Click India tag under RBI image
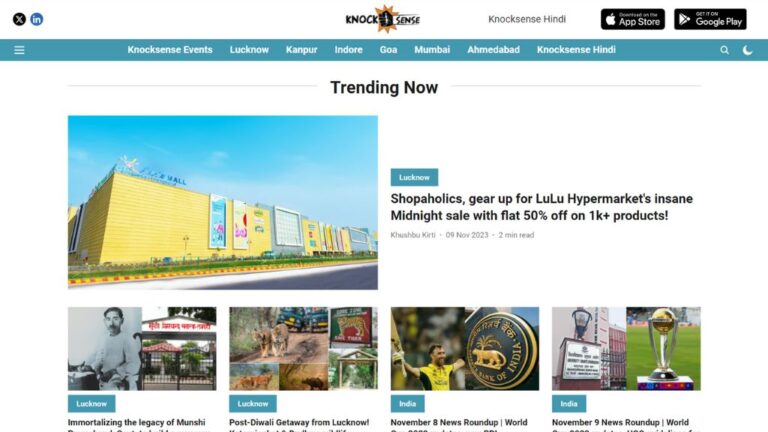Viewport: 768px width, 432px height. coord(408,404)
